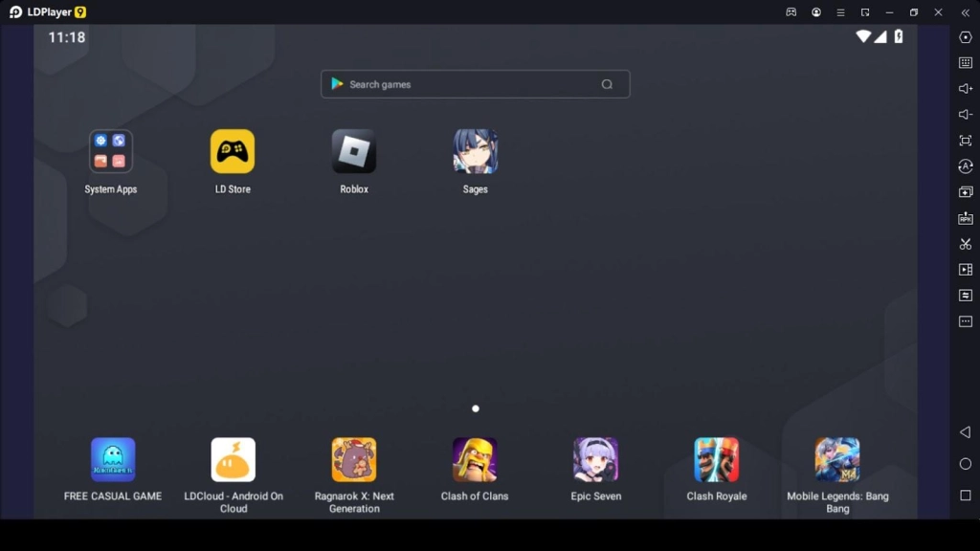This screenshot has width=980, height=551.
Task: Click the Android recent apps square button
Action: point(966,496)
